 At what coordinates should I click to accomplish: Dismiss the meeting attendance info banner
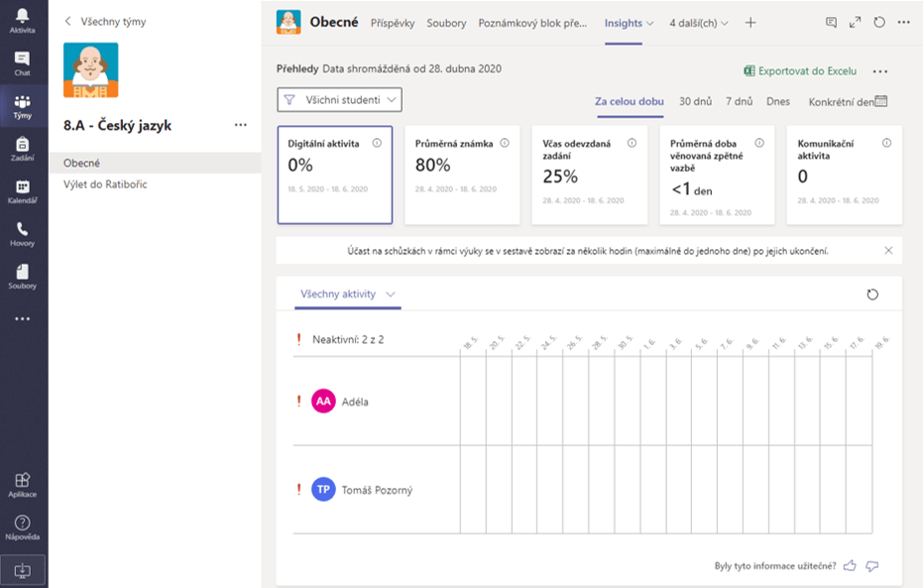887,251
